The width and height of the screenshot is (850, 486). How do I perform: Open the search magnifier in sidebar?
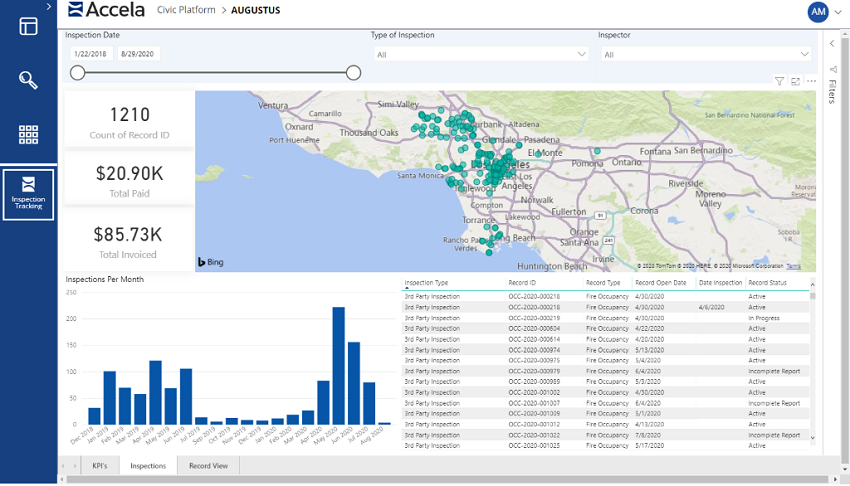[28, 80]
